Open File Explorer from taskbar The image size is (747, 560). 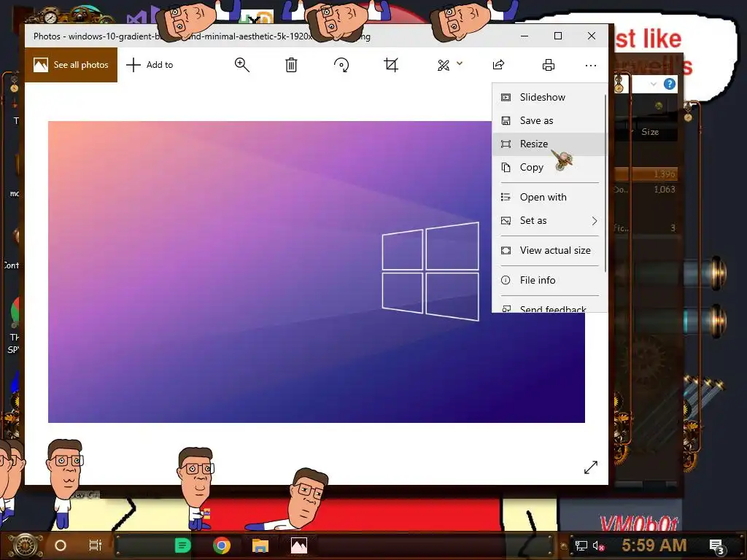(260, 545)
